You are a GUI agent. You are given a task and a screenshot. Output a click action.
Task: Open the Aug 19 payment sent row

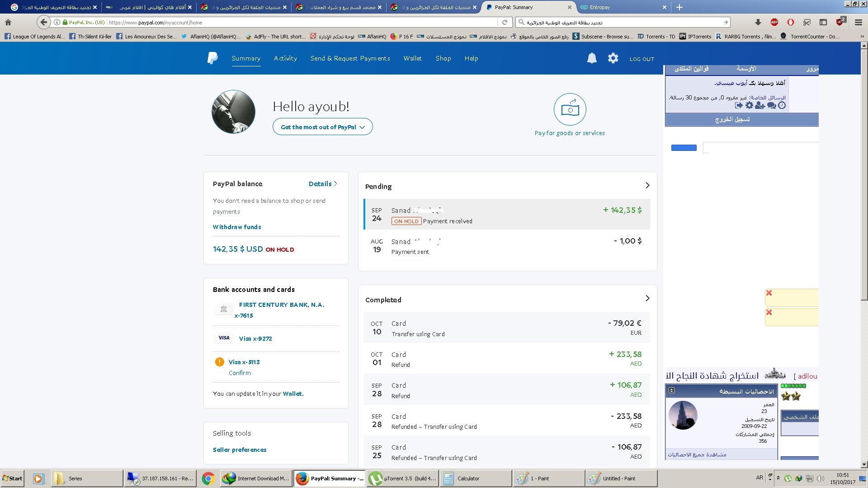pyautogui.click(x=507, y=245)
